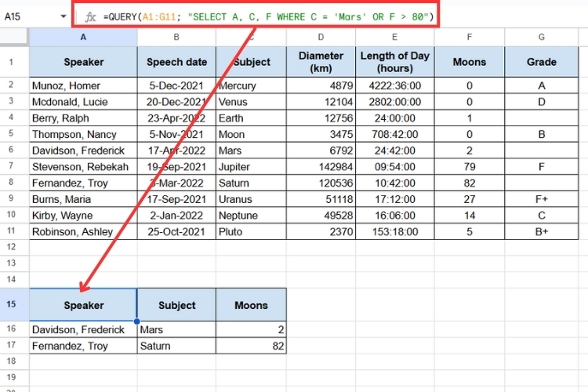Select cell Stevenson, Rebekah
This screenshot has height=392, width=588.
(83, 166)
